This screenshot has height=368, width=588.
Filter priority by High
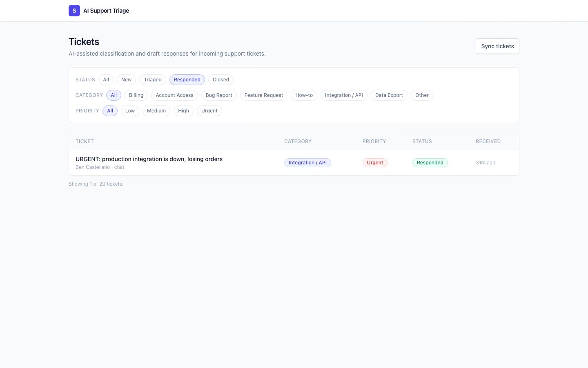pos(183,111)
